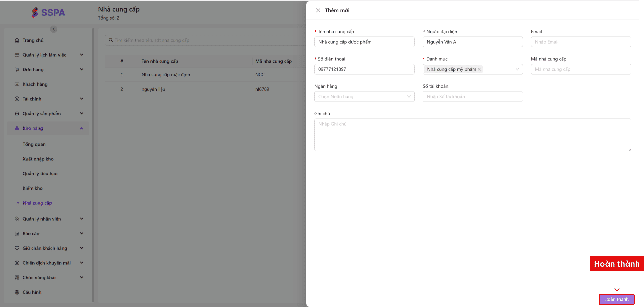Expand Chức năng khác menu chevron
644x307 pixels.
(x=82, y=278)
